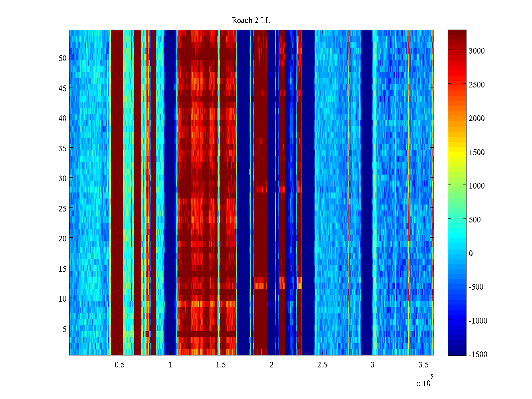532x399 pixels.
Task: Click the x-axis tick label 3.5
Action: 423,365
